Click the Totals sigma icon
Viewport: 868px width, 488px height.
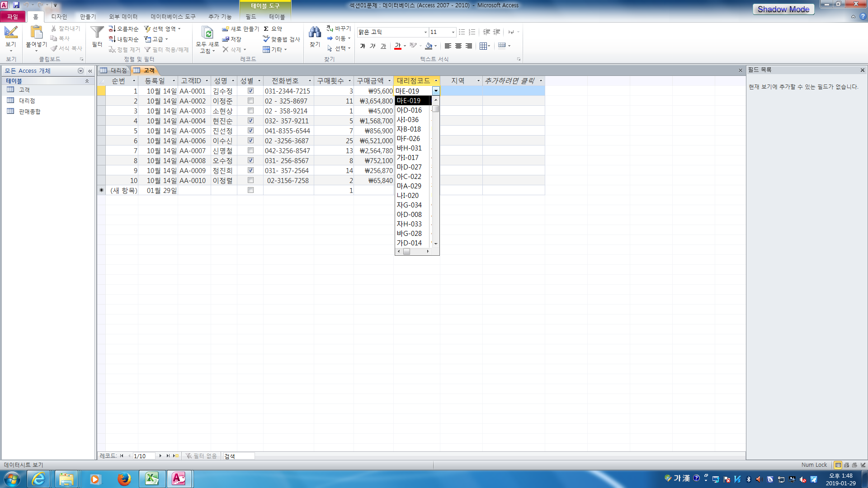coord(266,28)
